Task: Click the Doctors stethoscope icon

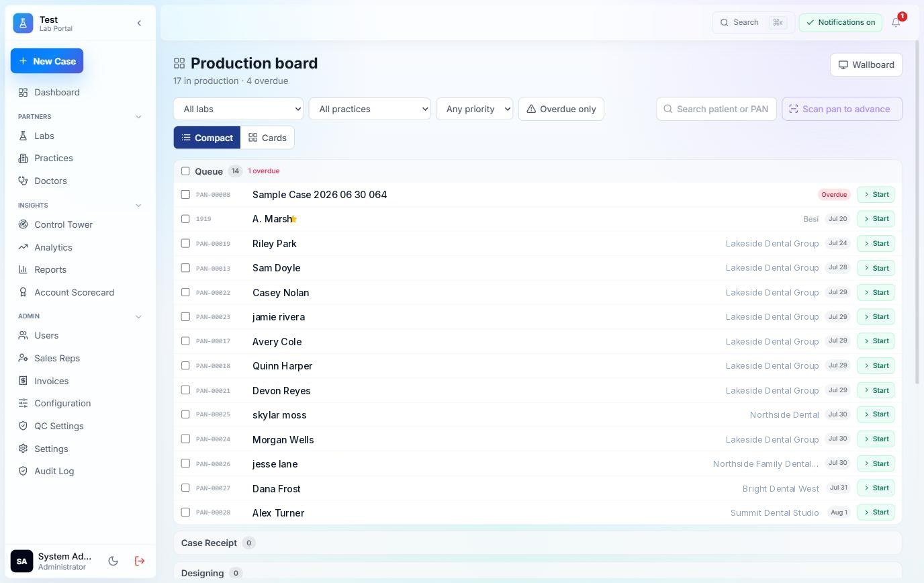Action: (x=23, y=181)
